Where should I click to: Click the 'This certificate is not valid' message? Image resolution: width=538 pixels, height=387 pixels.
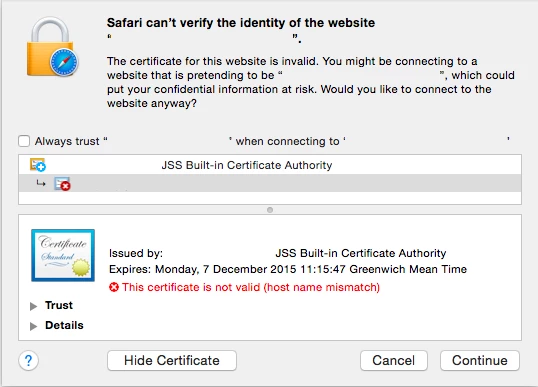click(x=251, y=287)
